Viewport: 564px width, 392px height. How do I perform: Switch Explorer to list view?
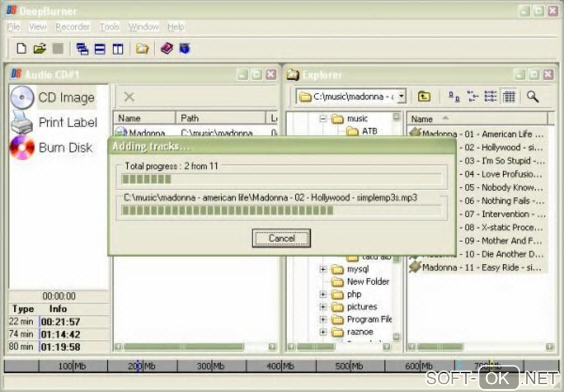point(490,96)
